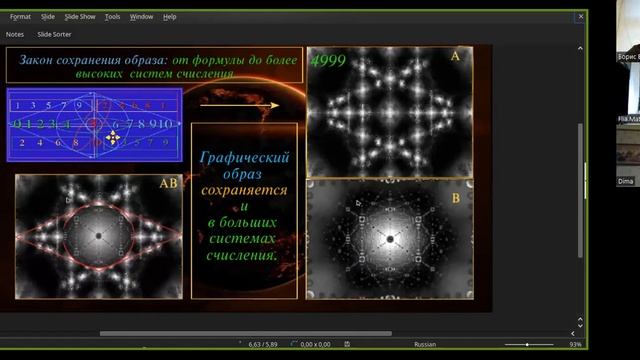Click the document save status icon
Screen dimensions: 640x360
347,344
